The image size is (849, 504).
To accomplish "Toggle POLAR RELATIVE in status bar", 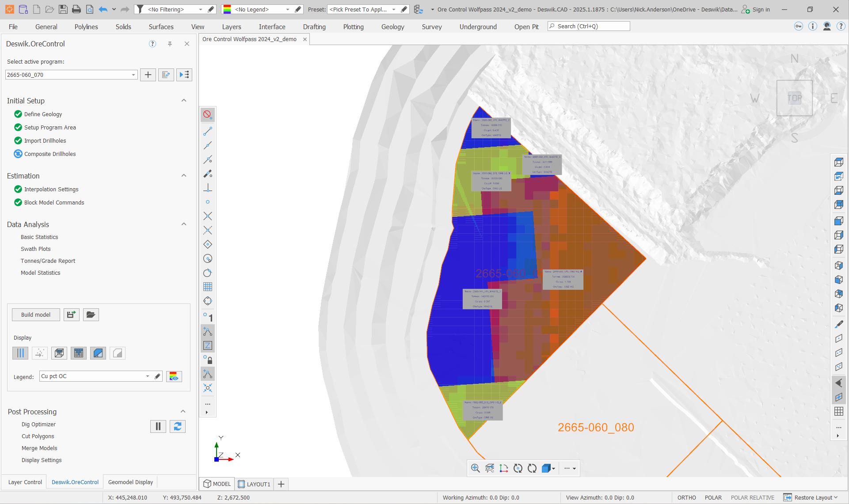I will click(x=753, y=497).
